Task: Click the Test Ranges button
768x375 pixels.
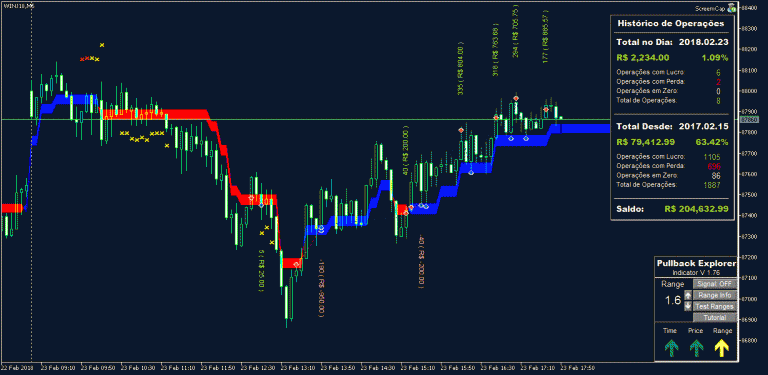Action: coord(715,306)
